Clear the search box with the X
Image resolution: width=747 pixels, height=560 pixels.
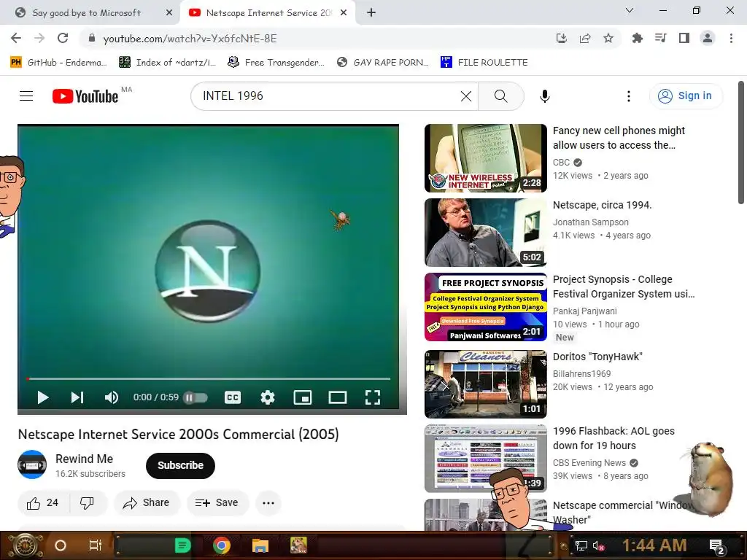point(466,96)
